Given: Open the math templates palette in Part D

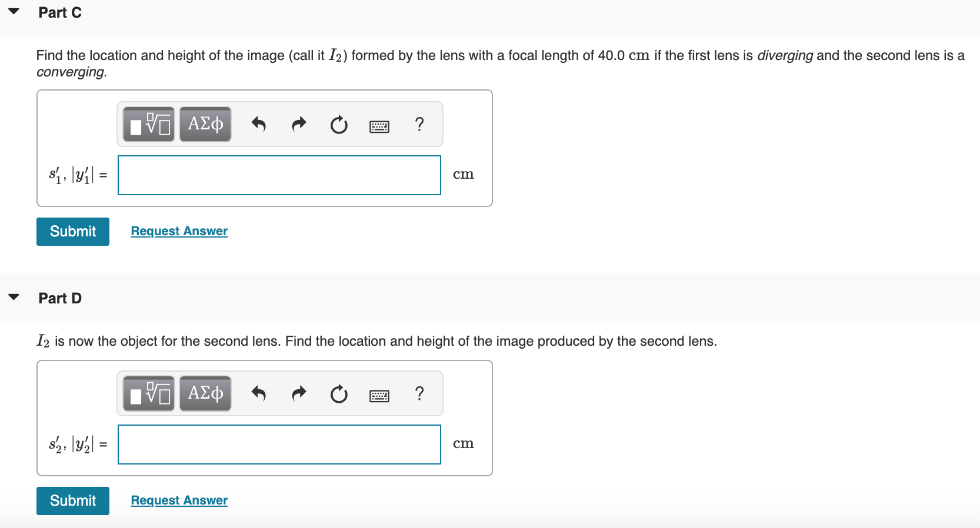Looking at the screenshot, I should point(147,393).
